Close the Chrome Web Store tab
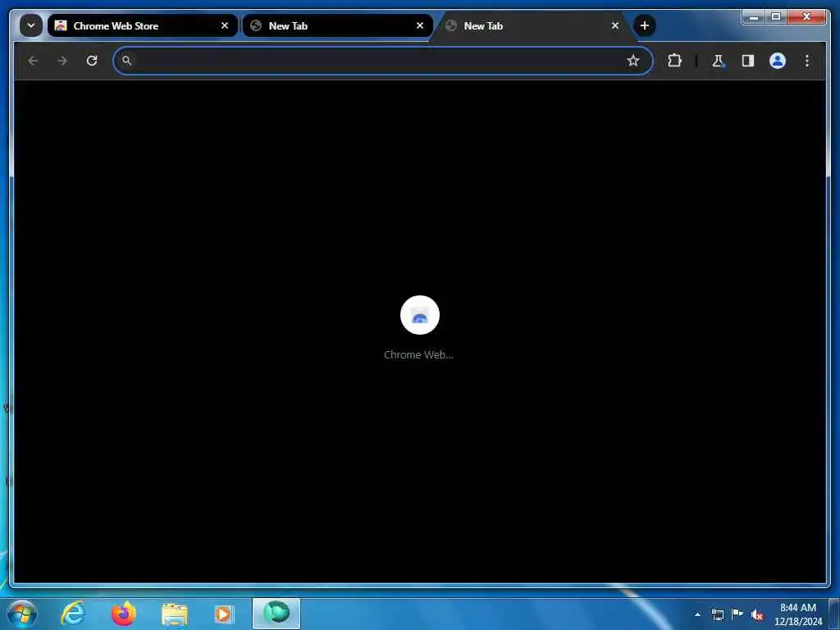 tap(225, 25)
